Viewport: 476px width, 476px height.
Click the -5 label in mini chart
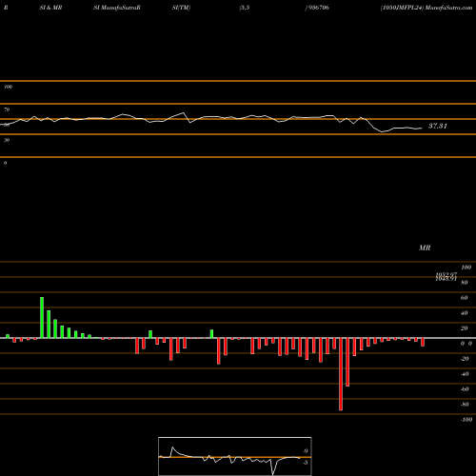[x=305, y=463]
